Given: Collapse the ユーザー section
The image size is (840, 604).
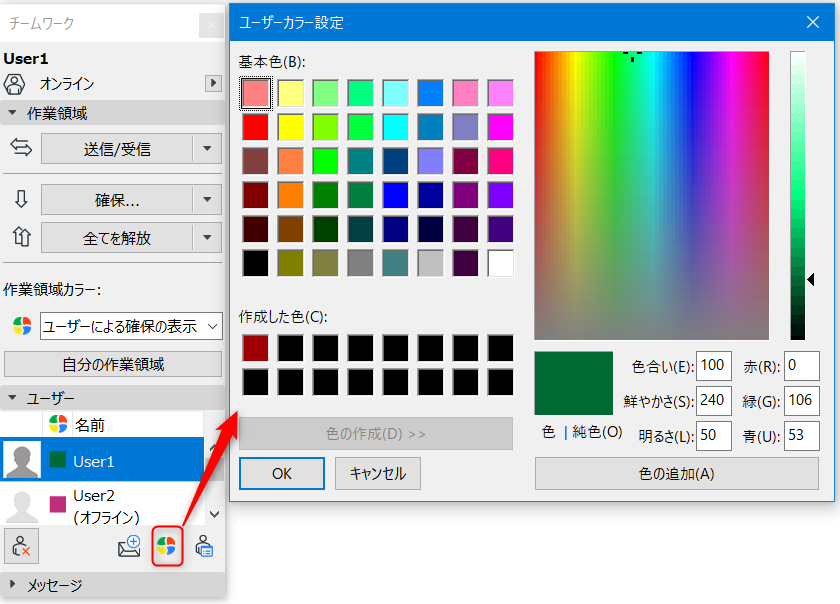Looking at the screenshot, I should pyautogui.click(x=12, y=398).
